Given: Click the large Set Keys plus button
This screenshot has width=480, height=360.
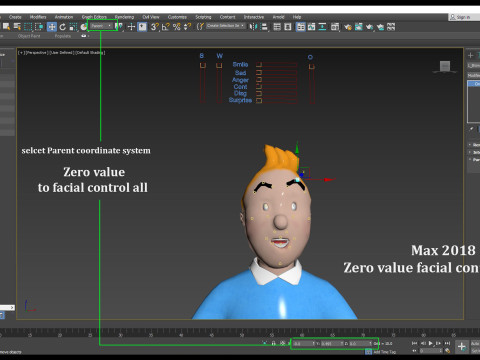Looking at the screenshot, I should pos(461,347).
